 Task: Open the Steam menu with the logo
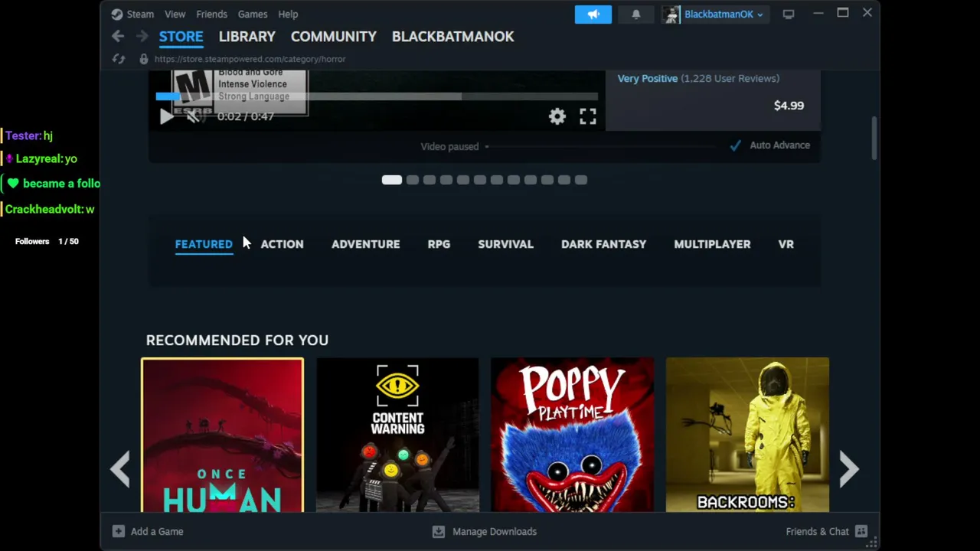click(x=132, y=14)
